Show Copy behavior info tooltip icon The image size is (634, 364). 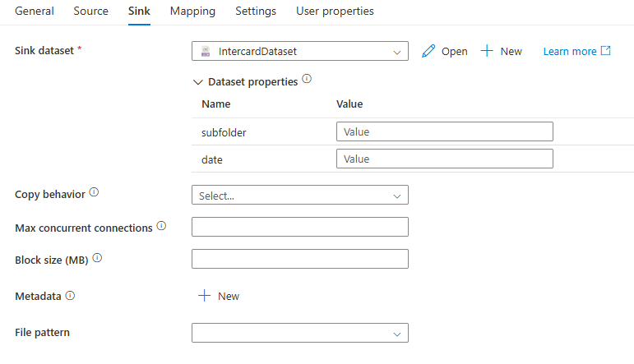(94, 192)
